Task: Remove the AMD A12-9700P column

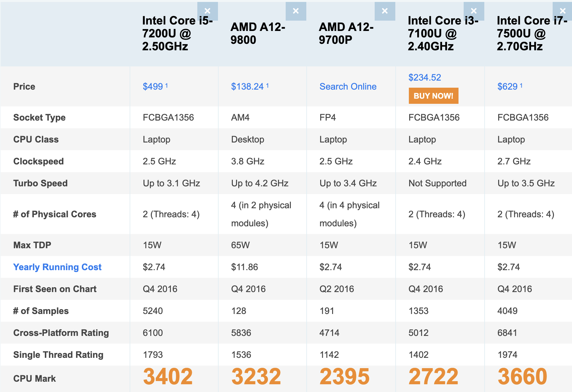Action: 385,11
